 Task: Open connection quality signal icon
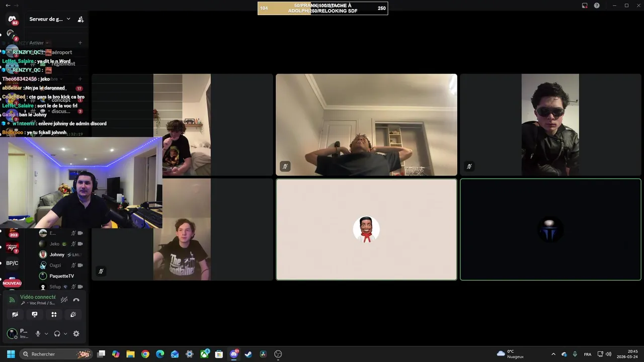[x=12, y=300]
